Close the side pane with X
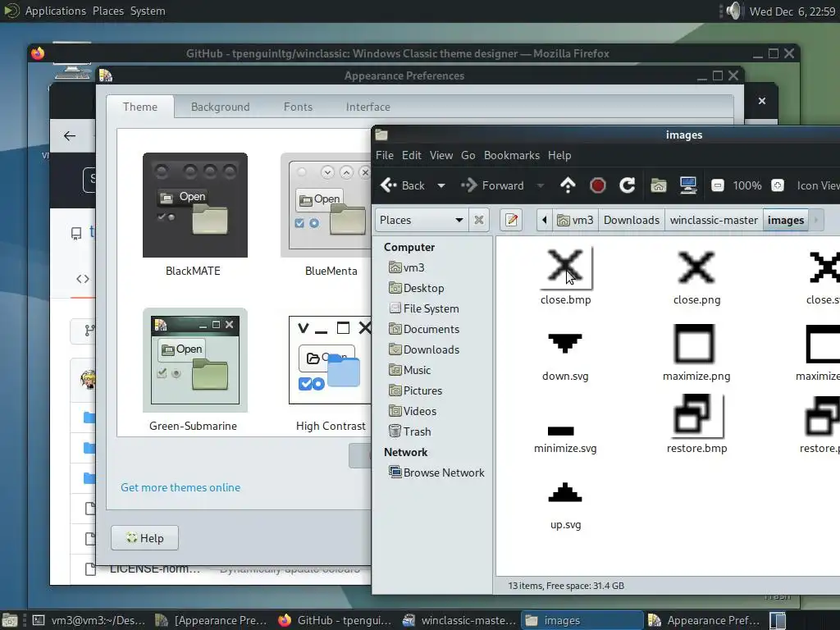Screen dimensions: 840x630 click(x=479, y=220)
